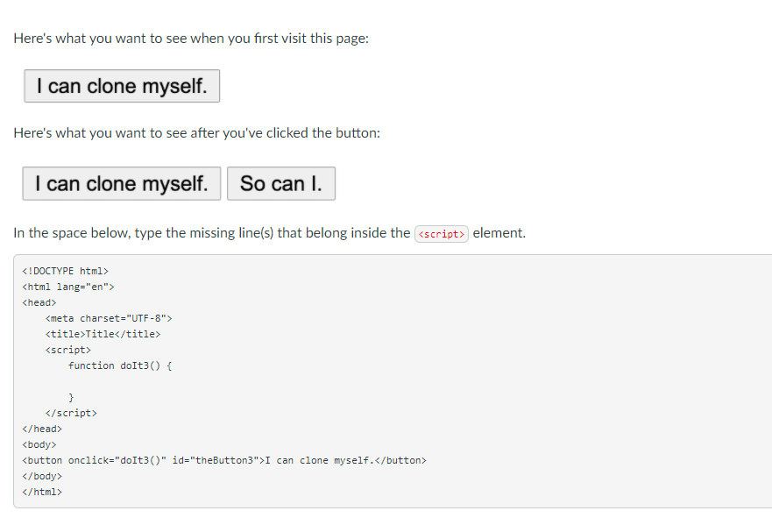Click the opening <body> tag line
The image size is (772, 532).
coord(39,443)
